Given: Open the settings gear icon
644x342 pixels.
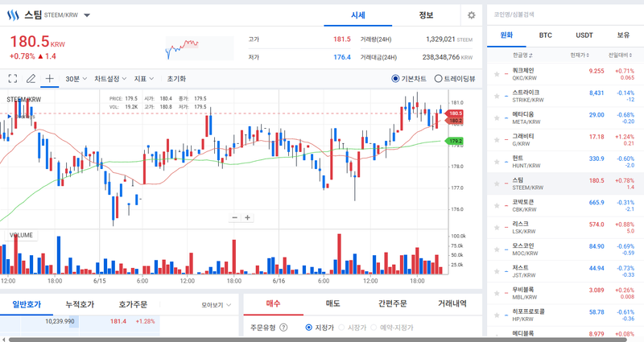Looking at the screenshot, I should click(472, 15).
